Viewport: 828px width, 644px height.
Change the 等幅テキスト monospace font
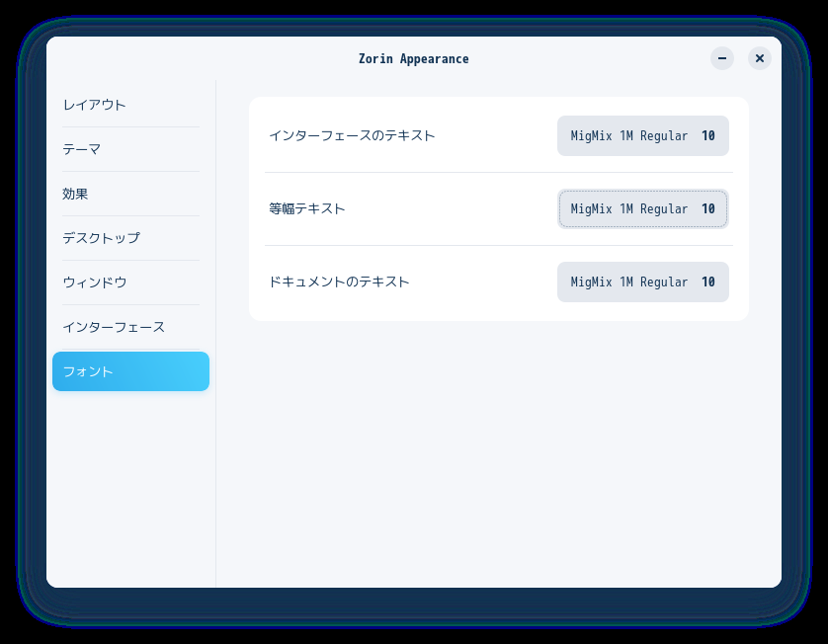point(642,208)
